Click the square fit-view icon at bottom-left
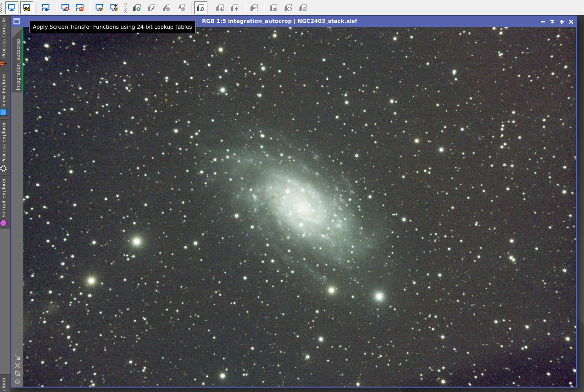The width and height of the screenshot is (584, 392). [x=18, y=366]
